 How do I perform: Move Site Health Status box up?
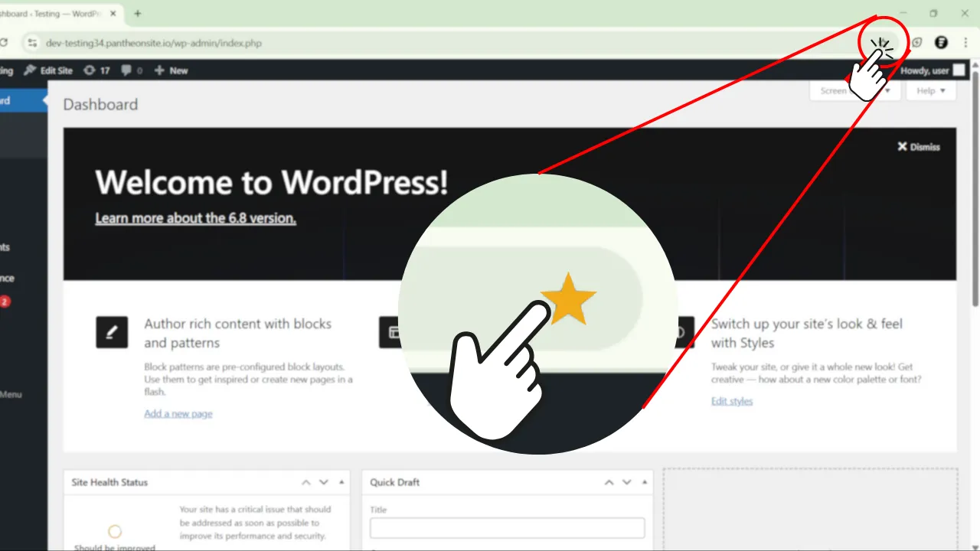pos(306,482)
